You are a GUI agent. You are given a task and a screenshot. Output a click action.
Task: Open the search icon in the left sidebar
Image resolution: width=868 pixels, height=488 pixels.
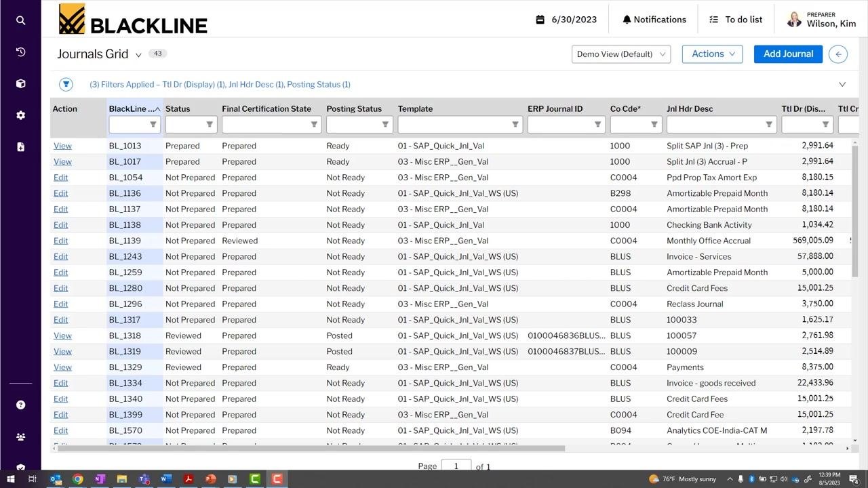click(20, 20)
